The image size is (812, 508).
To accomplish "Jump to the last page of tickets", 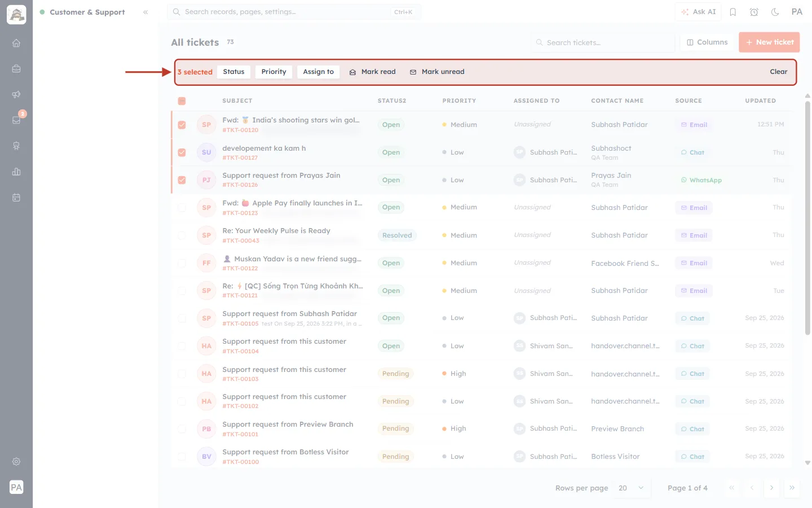I will tap(792, 488).
